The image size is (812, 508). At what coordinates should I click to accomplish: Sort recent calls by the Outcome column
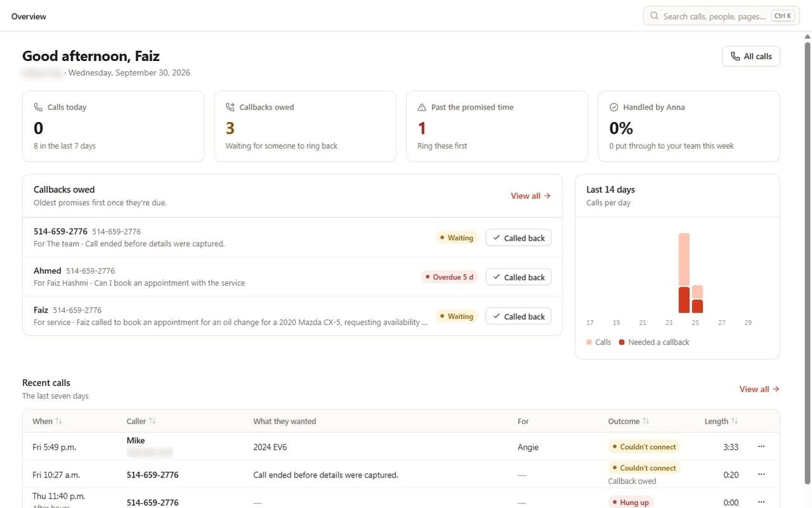[x=629, y=421]
